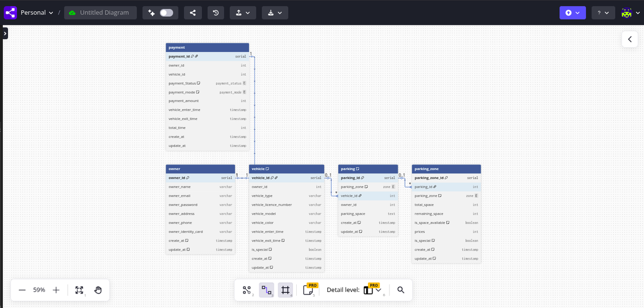Click the note icon on the vehicle header
This screenshot has height=308, width=644.
pyautogui.click(x=267, y=169)
